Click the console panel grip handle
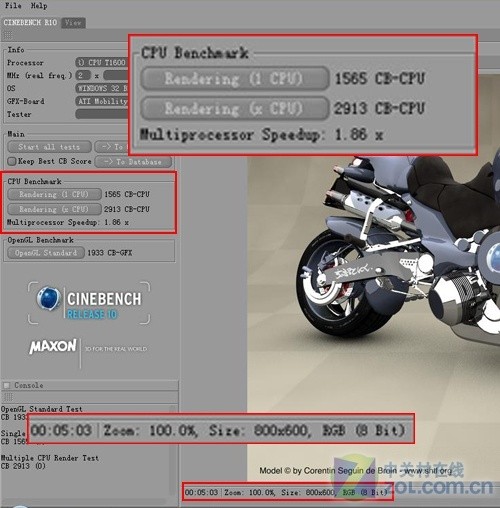500x508 pixels. (8, 397)
